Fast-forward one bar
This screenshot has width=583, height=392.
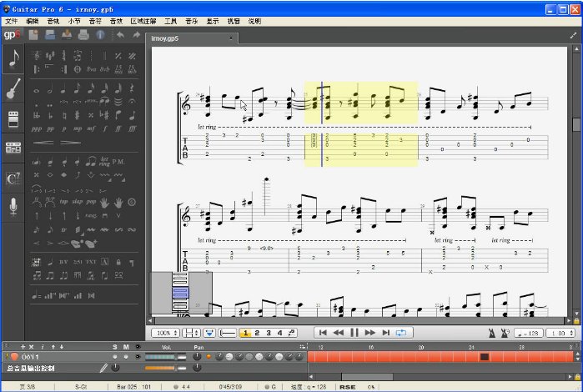tap(370, 333)
